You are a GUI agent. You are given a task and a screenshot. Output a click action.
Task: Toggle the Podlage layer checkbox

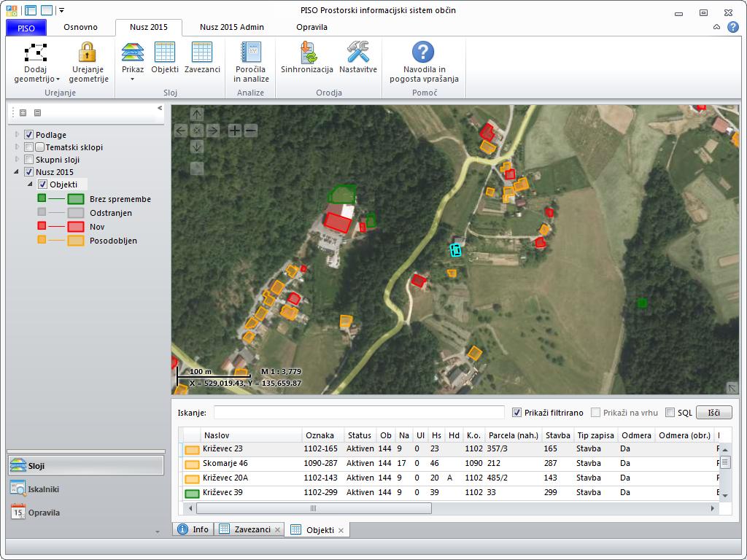point(29,135)
